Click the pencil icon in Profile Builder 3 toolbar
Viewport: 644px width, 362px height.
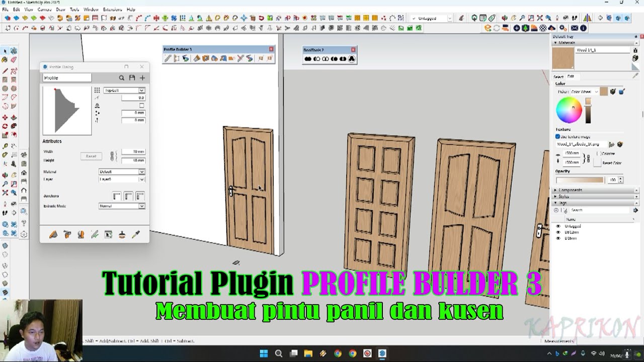pyautogui.click(x=168, y=59)
